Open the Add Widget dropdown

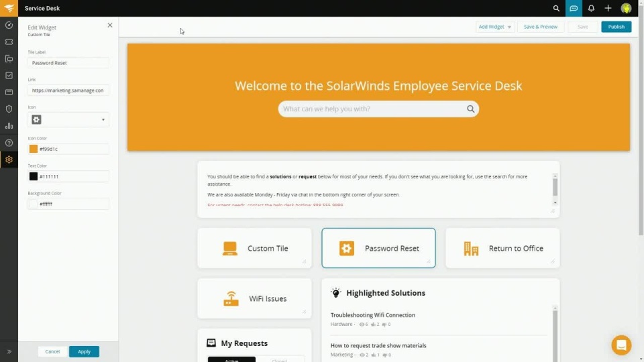(x=495, y=27)
